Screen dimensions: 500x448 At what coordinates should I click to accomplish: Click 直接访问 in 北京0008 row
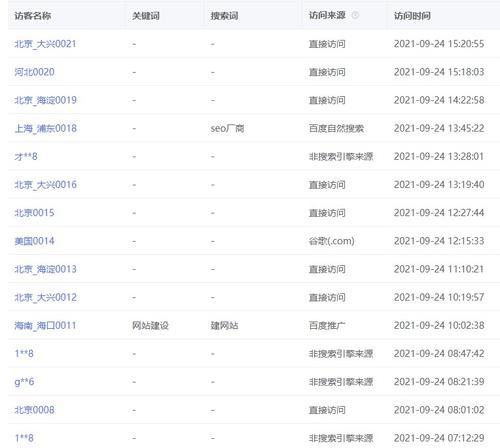(x=327, y=410)
